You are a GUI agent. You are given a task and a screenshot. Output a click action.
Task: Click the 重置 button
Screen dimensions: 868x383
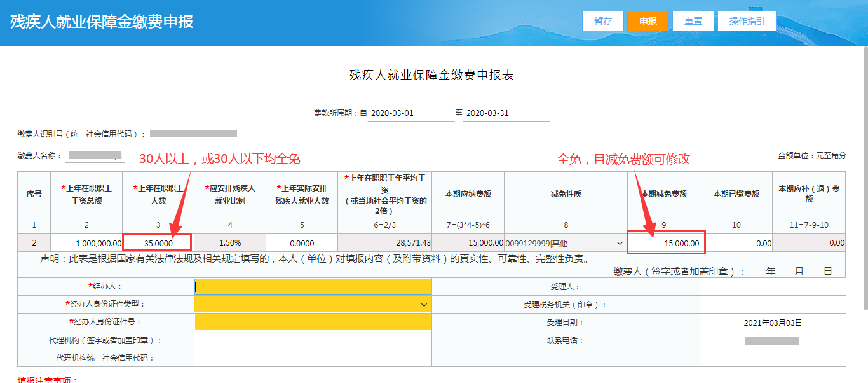pyautogui.click(x=693, y=21)
